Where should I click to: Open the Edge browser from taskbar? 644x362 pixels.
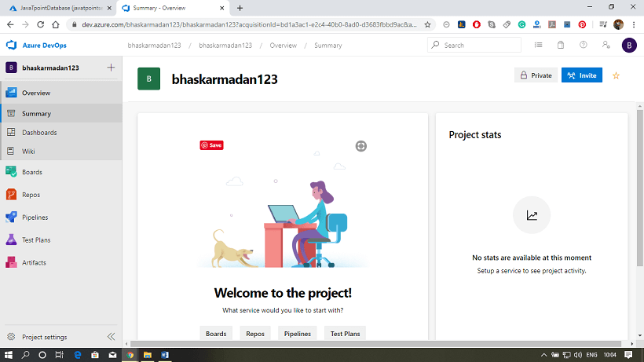pyautogui.click(x=77, y=355)
